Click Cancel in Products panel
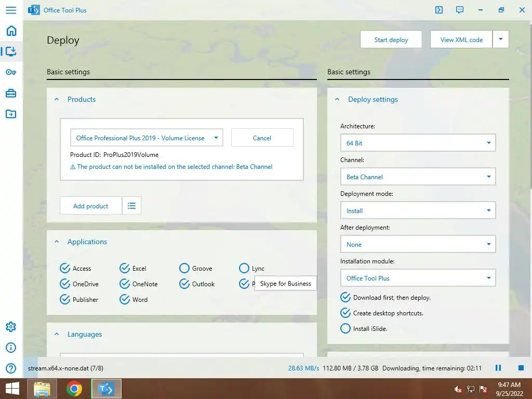This screenshot has height=399, width=532. 262,138
